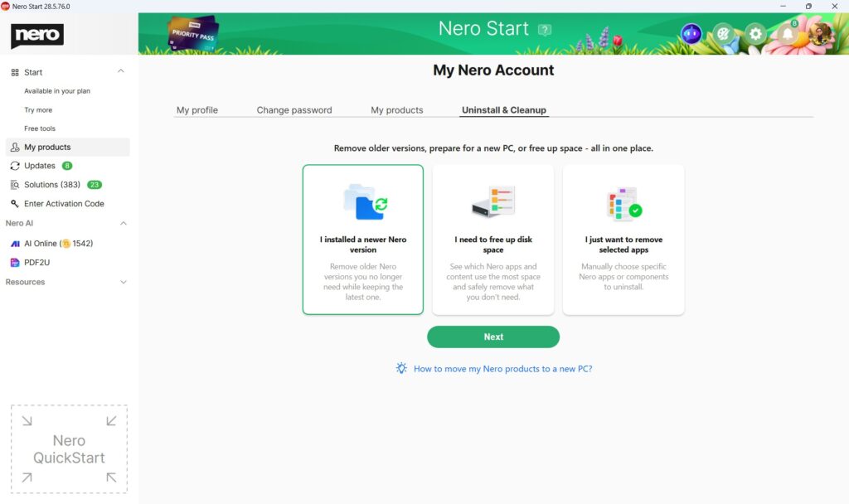Screen dimensions: 849x504
Task: Open 'How to move my Nero products' link
Action: click(x=503, y=369)
